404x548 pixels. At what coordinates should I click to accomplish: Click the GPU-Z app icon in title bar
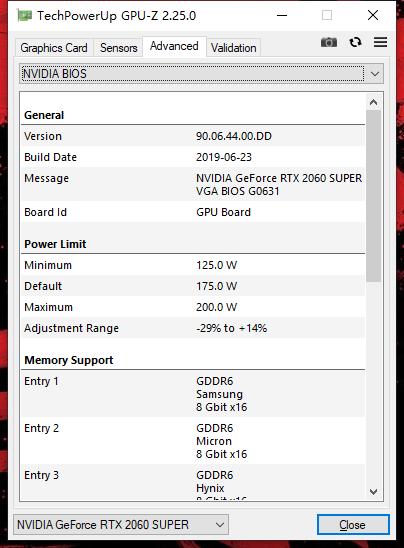click(24, 15)
